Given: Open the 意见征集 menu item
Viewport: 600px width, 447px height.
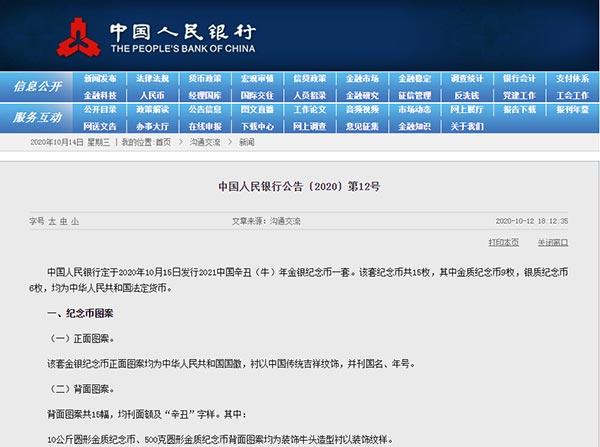Looking at the screenshot, I should pyautogui.click(x=362, y=126).
